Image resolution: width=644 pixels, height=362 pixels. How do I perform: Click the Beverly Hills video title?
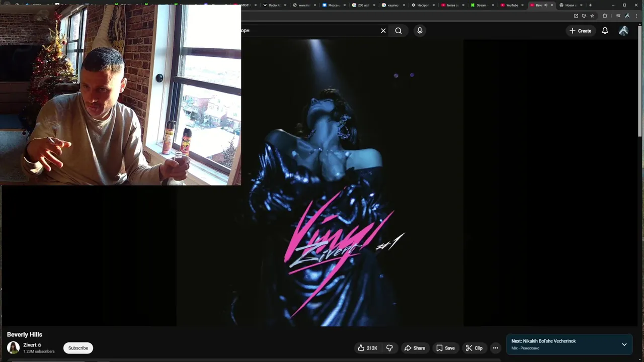coord(25,334)
